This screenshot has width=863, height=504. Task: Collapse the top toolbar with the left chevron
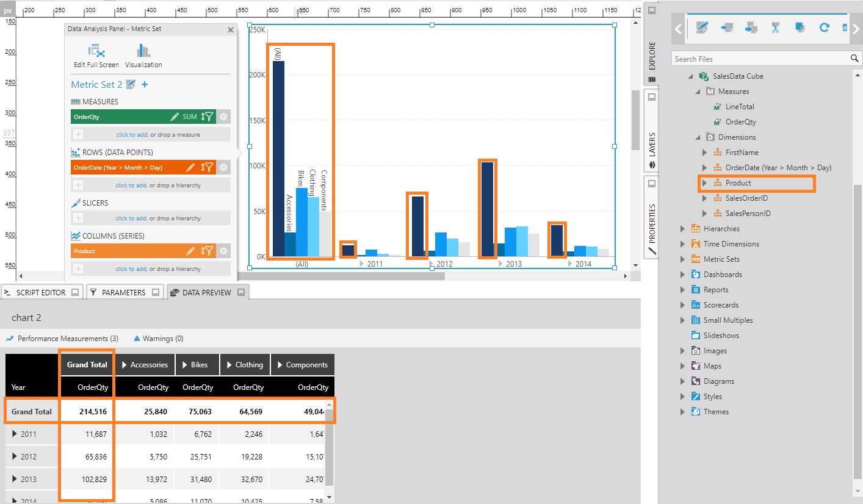click(679, 27)
